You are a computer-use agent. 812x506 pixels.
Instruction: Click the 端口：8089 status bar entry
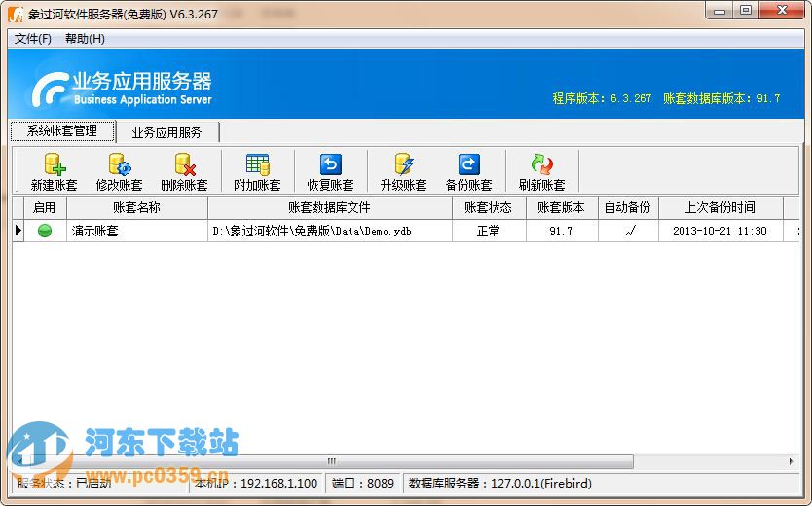tap(362, 484)
